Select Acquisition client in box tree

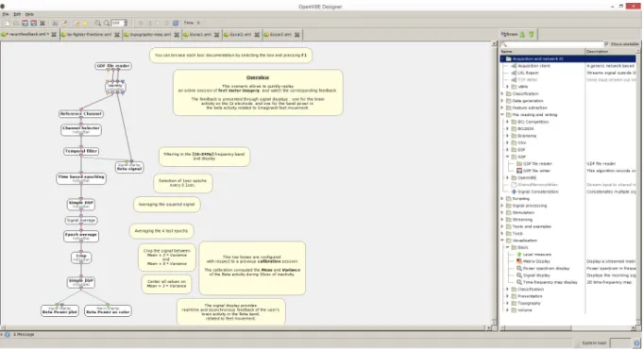click(534, 66)
